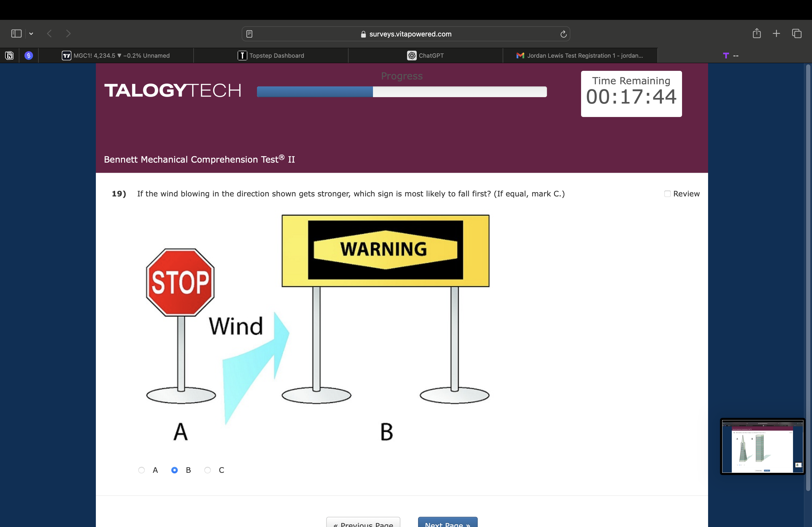Show the tab overview icon
Viewport: 812px width, 527px height.
(797, 33)
